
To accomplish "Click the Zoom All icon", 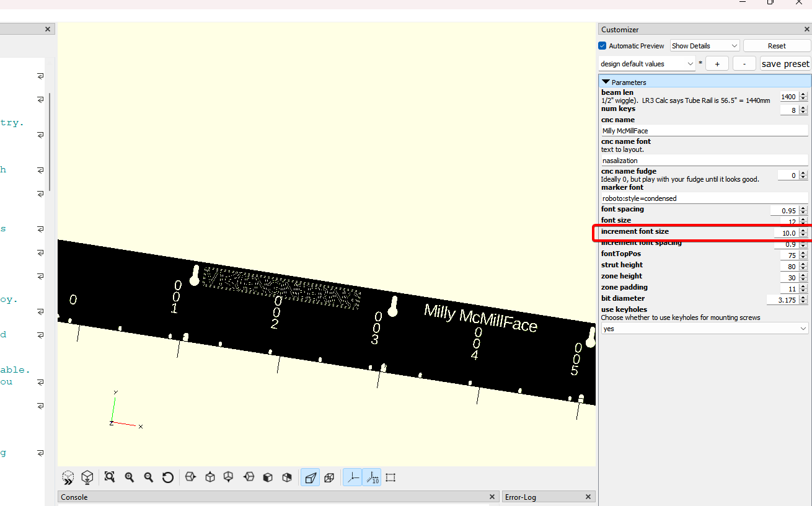I will pos(110,477).
